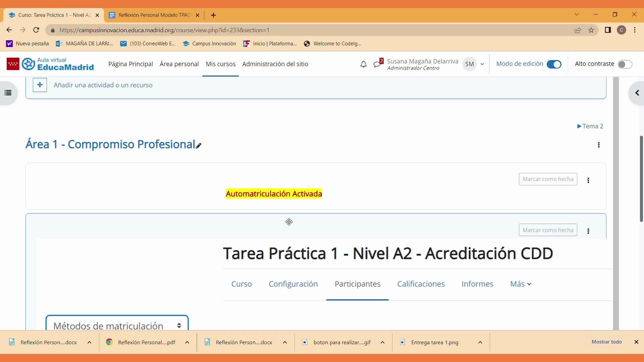Screen dimensions: 644x362
Task: Expand the Más menu
Action: click(x=520, y=284)
